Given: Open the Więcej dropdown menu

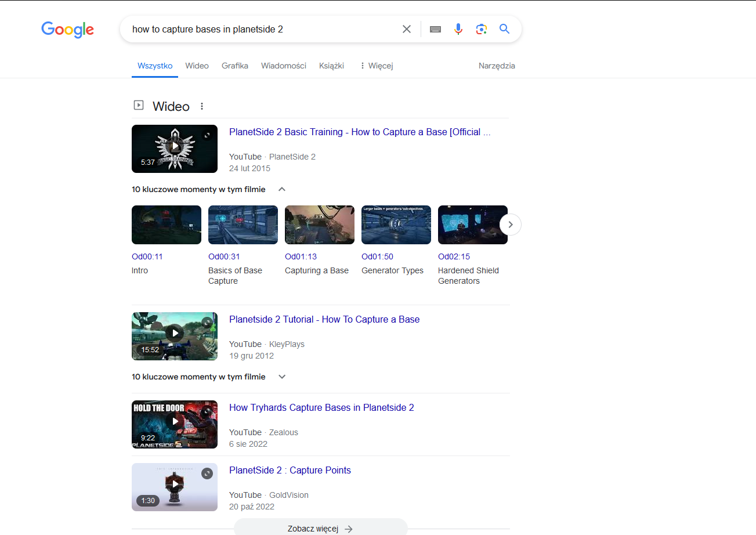Looking at the screenshot, I should coord(377,66).
